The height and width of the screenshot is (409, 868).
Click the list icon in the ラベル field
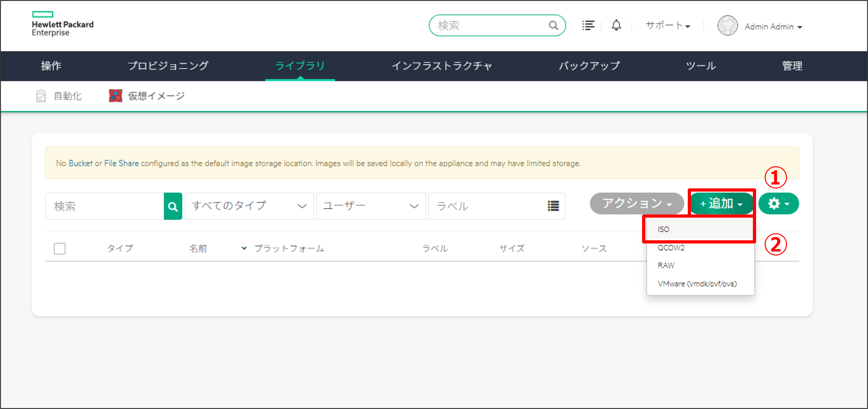(553, 206)
